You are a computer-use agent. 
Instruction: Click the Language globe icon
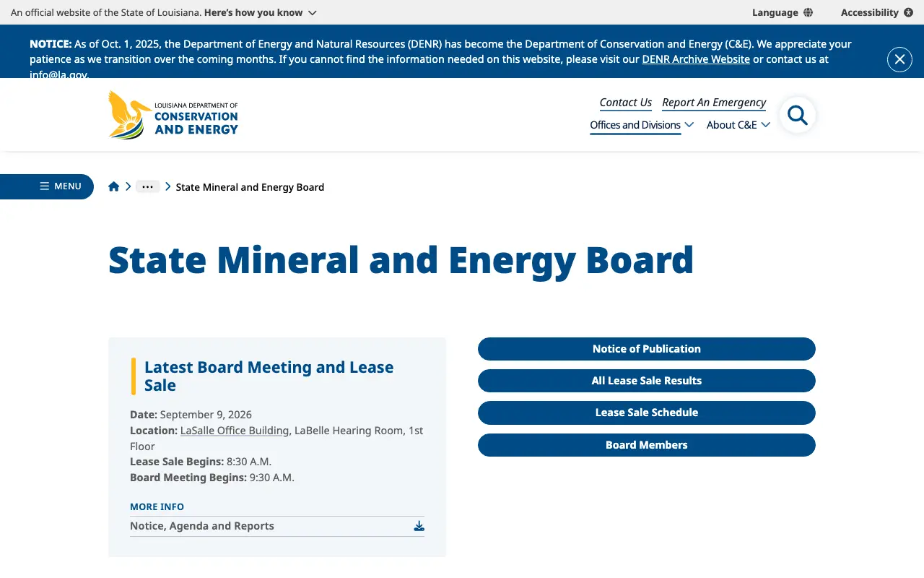pos(808,12)
